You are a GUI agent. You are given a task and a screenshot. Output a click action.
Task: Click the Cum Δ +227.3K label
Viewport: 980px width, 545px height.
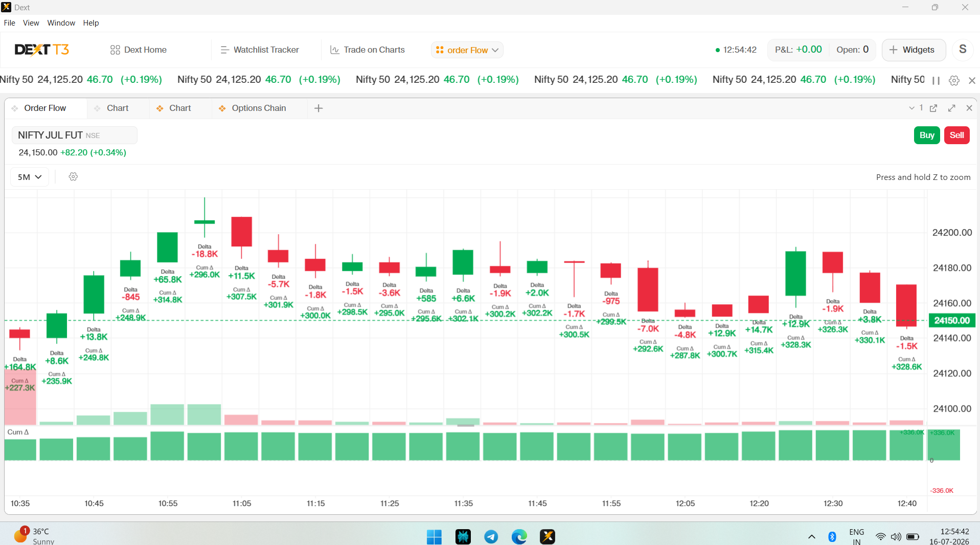20,384
